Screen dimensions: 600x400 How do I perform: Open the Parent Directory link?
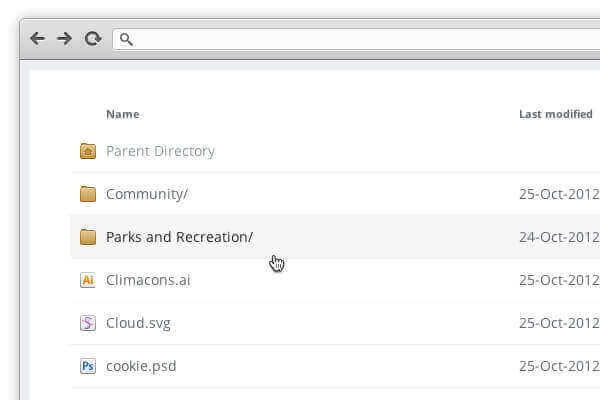coord(160,151)
